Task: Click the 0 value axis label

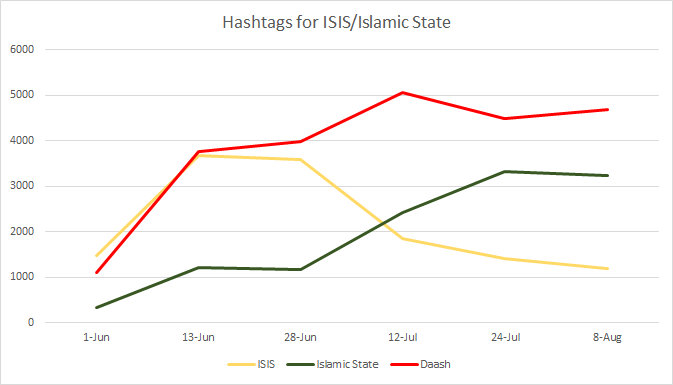Action: pos(30,322)
